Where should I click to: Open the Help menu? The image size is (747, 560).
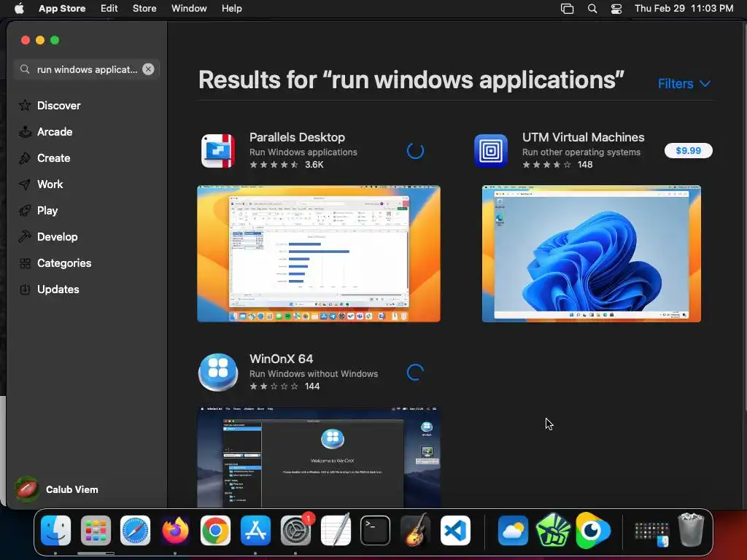231,9
